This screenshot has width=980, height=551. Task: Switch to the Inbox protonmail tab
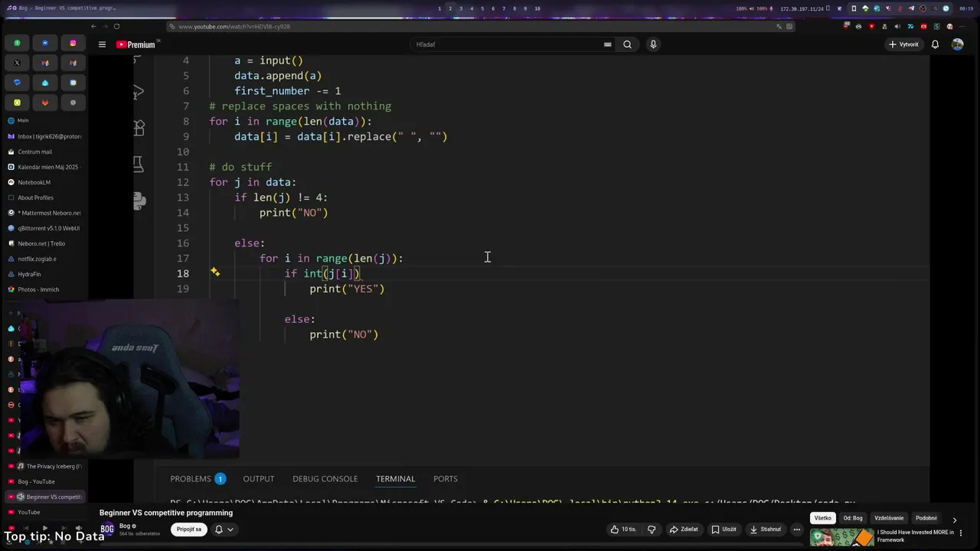(44, 136)
